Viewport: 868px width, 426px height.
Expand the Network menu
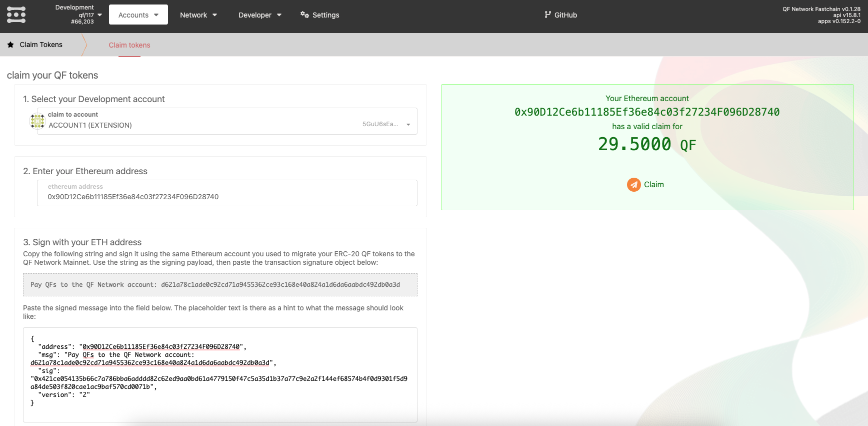[x=198, y=15]
